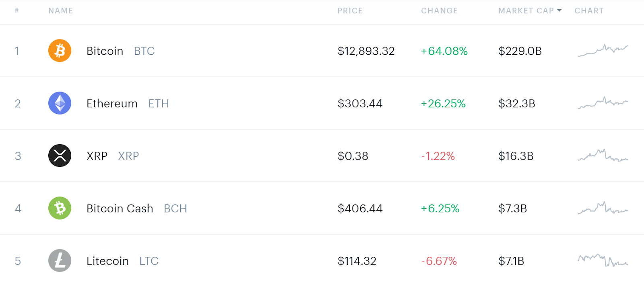Toggle the Market Cap sort arrow
The width and height of the screenshot is (644, 285).
pyautogui.click(x=559, y=11)
